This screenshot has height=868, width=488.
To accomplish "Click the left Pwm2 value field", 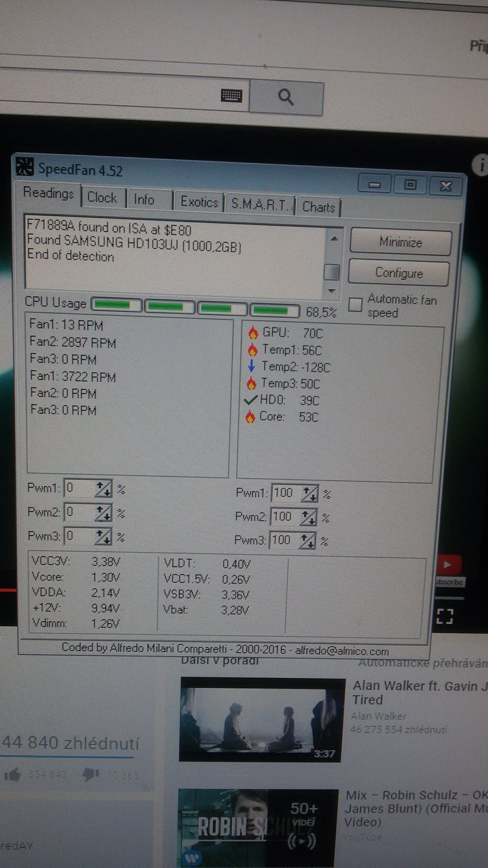I will (79, 512).
